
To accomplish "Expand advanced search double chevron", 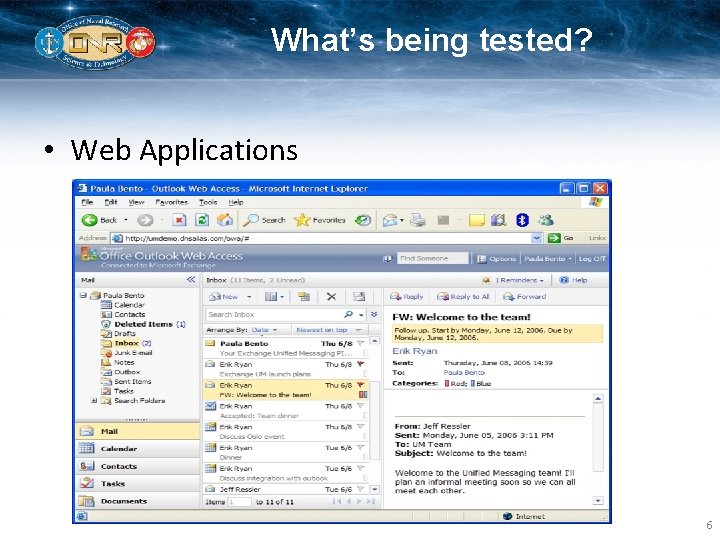I will point(374,315).
